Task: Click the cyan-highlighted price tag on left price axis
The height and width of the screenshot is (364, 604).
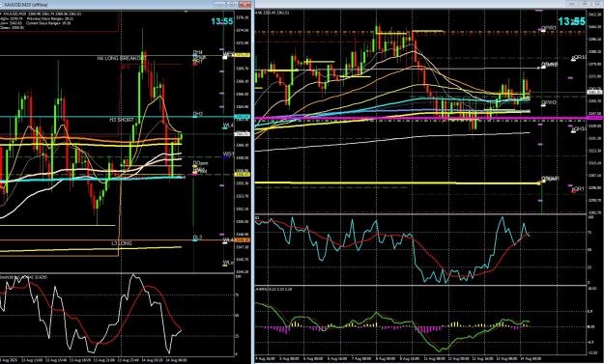Action: coord(243,117)
